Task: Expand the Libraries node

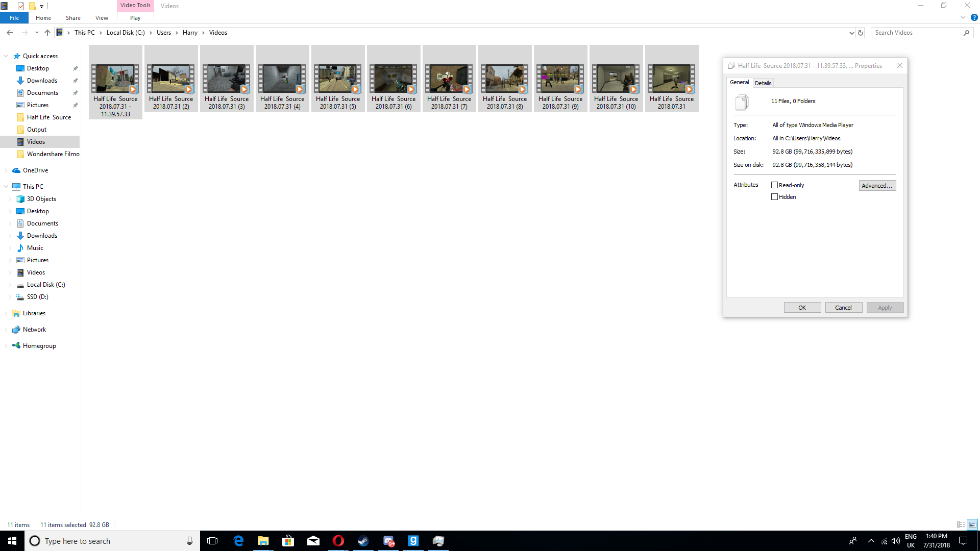Action: [x=6, y=313]
